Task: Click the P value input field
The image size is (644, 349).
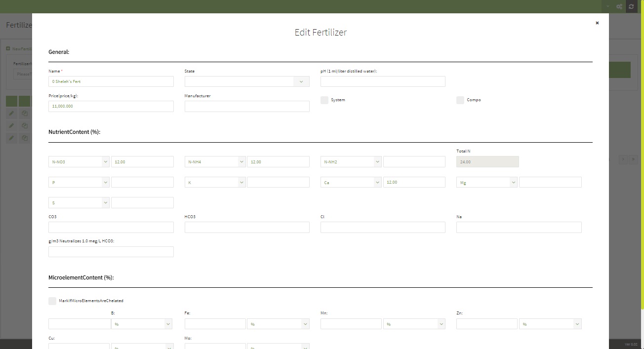Action: pyautogui.click(x=142, y=183)
